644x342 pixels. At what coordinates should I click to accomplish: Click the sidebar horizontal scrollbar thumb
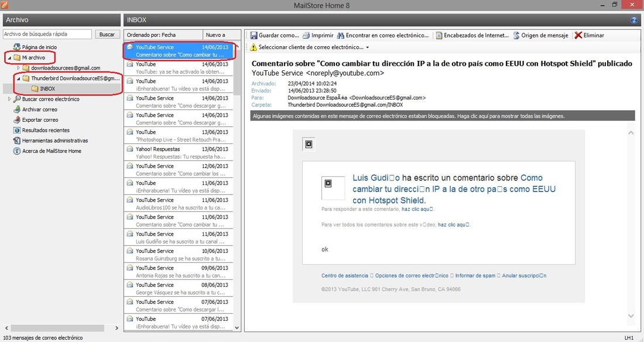pyautogui.click(x=57, y=328)
